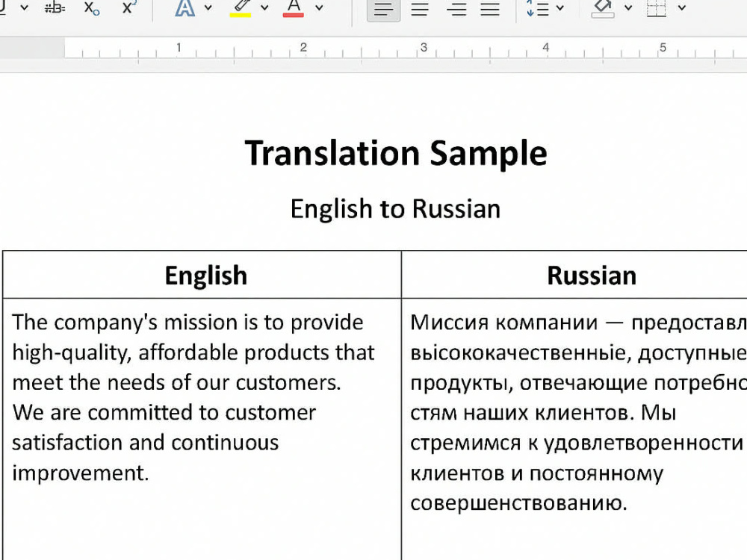Center align text

tap(420, 9)
